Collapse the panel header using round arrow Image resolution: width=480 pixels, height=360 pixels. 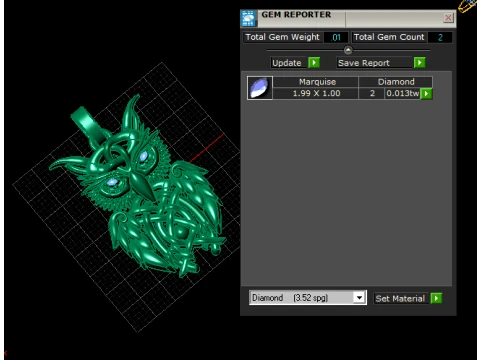click(x=348, y=50)
